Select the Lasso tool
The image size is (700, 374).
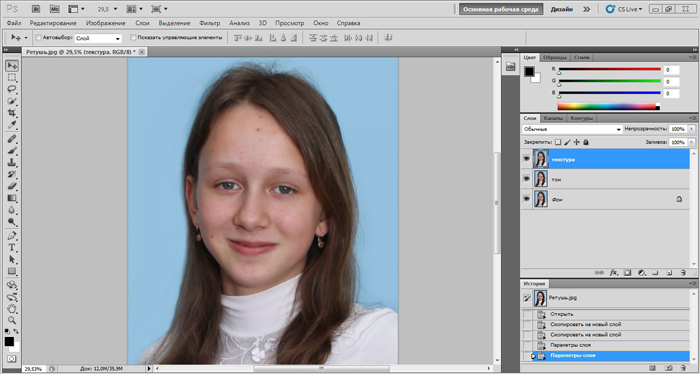click(12, 89)
